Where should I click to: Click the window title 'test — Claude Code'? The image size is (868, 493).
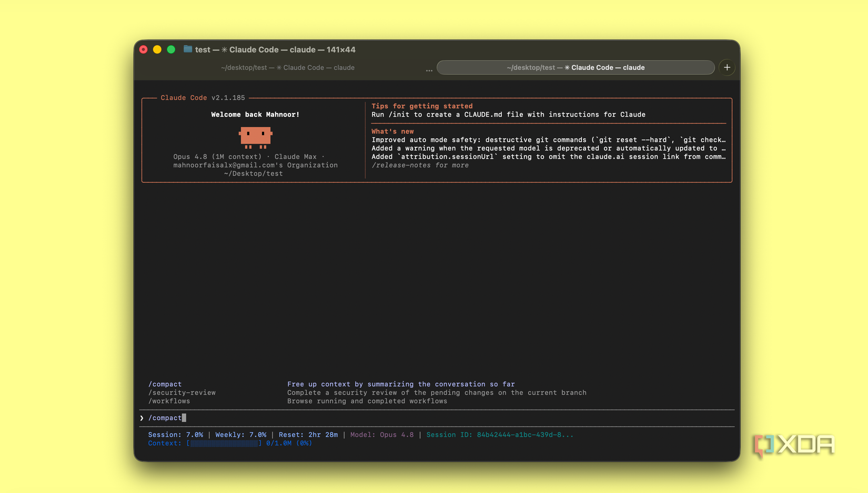[275, 49]
